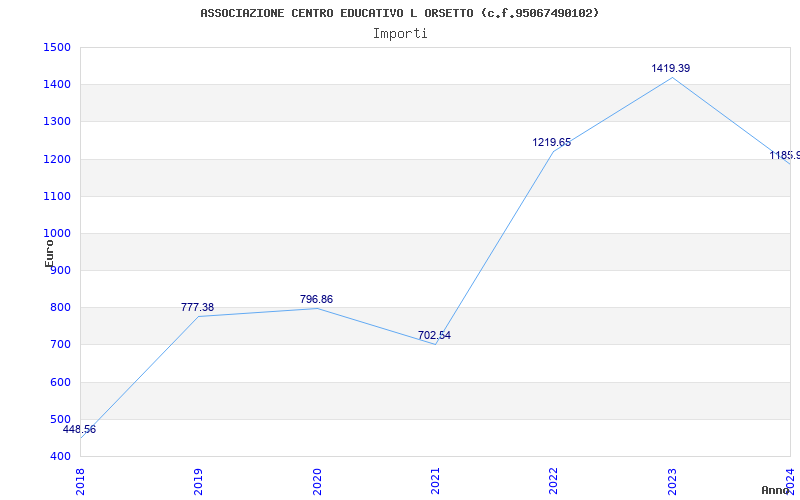This screenshot has width=800, height=500.
Task: Click the 2023 x-axis label
Action: [672, 482]
